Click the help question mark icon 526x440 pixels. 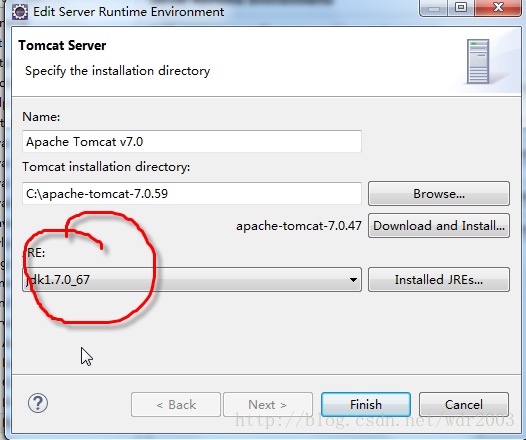(x=38, y=403)
